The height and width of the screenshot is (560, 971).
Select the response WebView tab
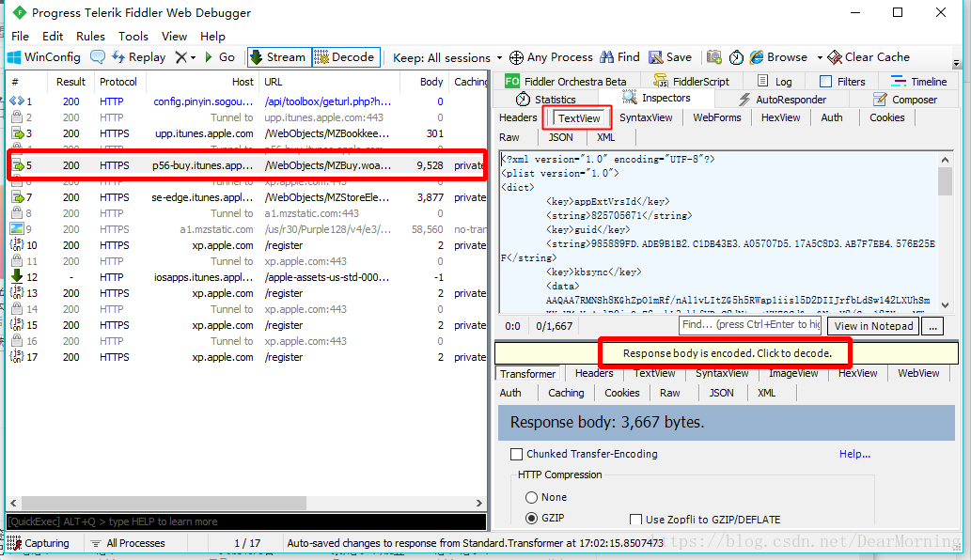(918, 373)
